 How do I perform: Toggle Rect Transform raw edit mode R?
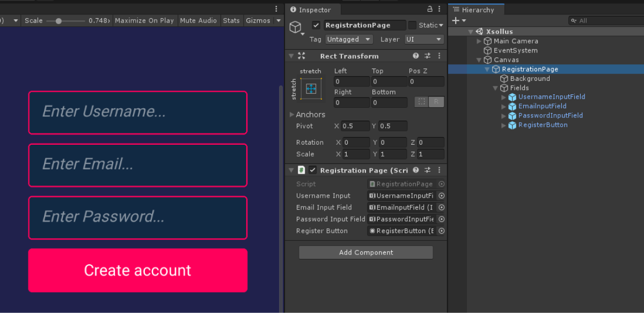pyautogui.click(x=436, y=102)
